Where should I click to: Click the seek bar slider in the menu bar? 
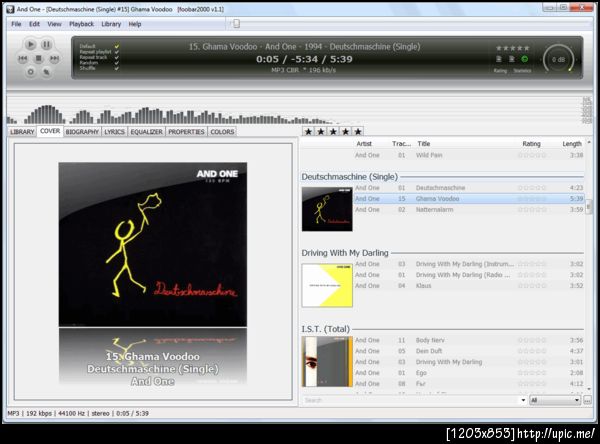234,23
